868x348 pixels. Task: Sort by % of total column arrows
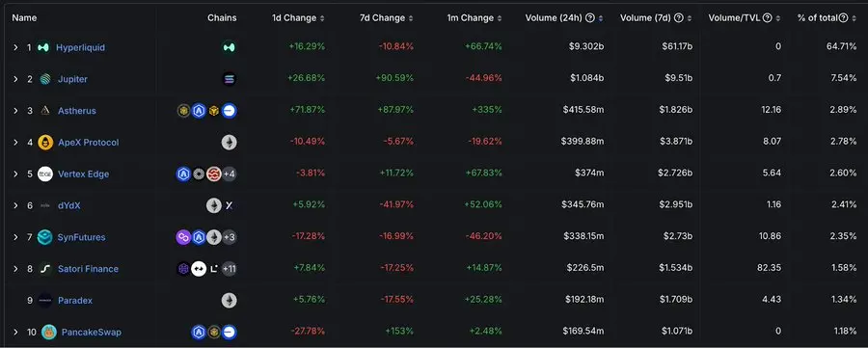[854, 18]
